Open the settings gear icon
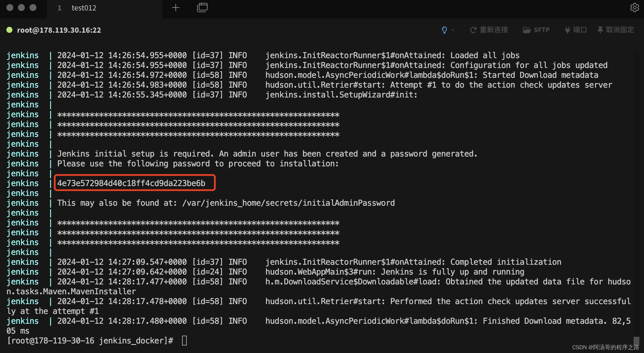The image size is (644, 353). pyautogui.click(x=634, y=8)
